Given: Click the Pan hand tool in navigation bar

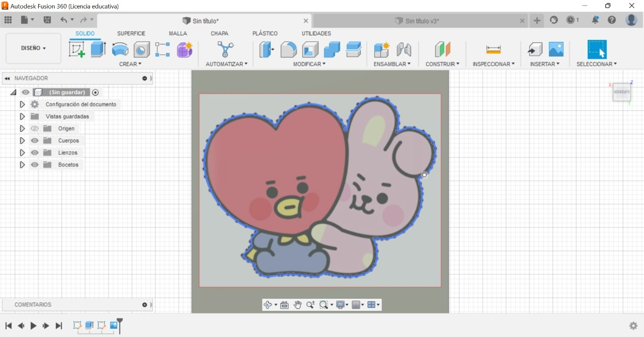Looking at the screenshot, I should tap(297, 305).
